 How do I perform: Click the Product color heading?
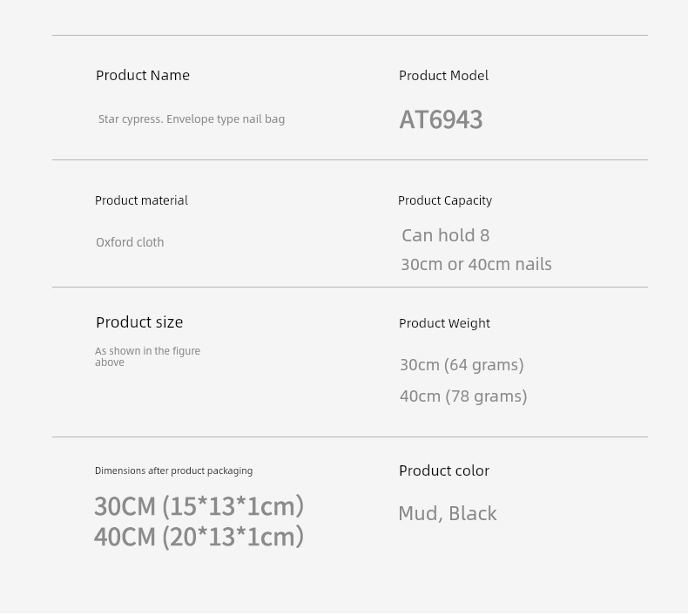tap(444, 470)
